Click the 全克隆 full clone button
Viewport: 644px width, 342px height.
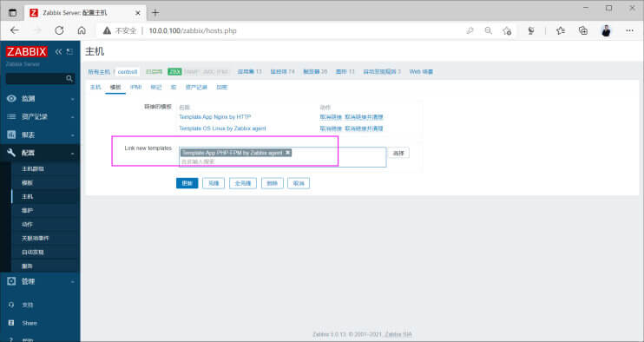pos(243,183)
